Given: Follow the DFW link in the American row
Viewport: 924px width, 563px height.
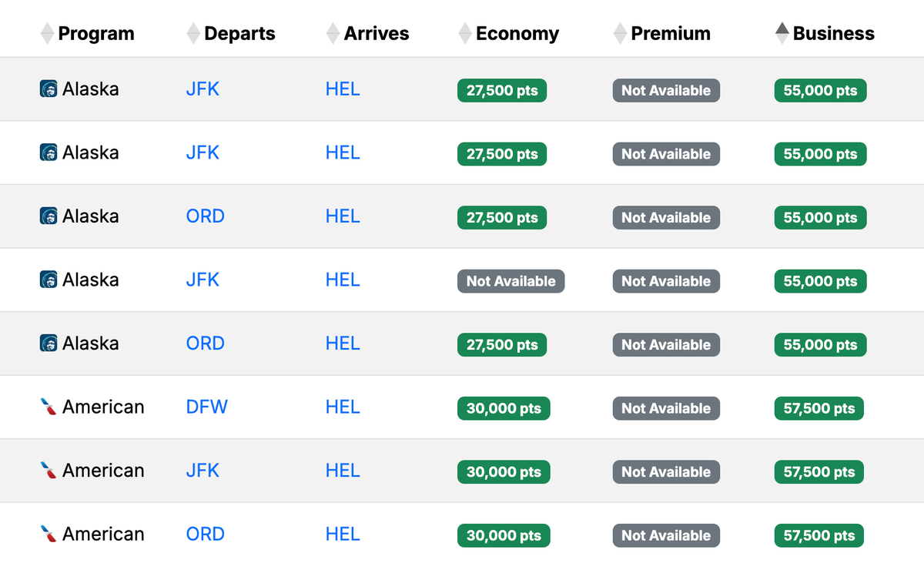Looking at the screenshot, I should pos(206,407).
